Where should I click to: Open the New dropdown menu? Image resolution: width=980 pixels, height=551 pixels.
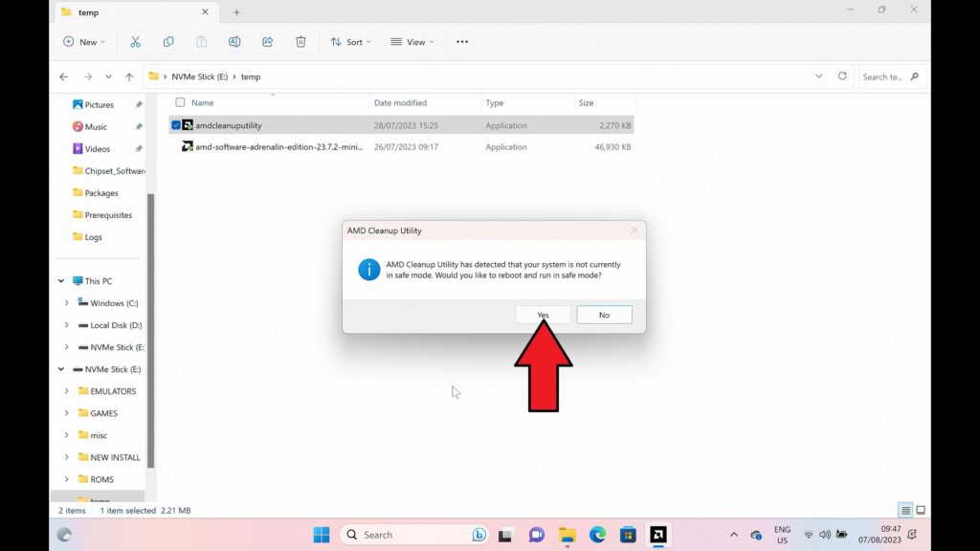84,41
